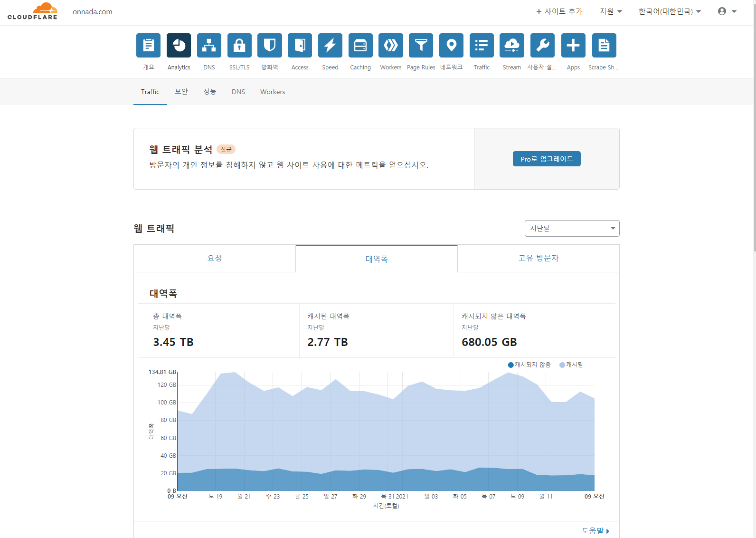Open the Caching drive icon

(360, 46)
